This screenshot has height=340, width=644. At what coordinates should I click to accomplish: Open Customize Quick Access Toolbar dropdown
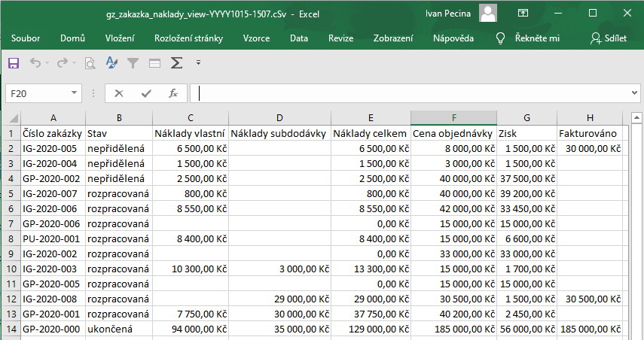(x=198, y=62)
